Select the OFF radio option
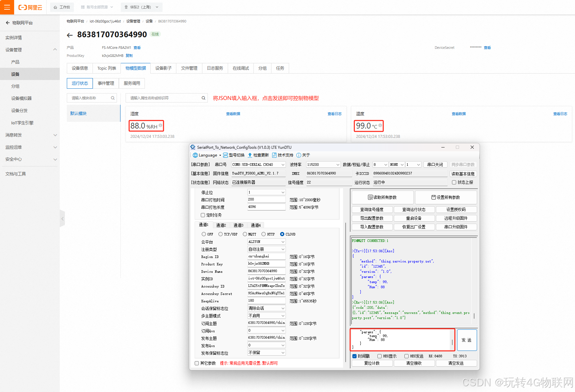575x392 pixels. (204, 234)
